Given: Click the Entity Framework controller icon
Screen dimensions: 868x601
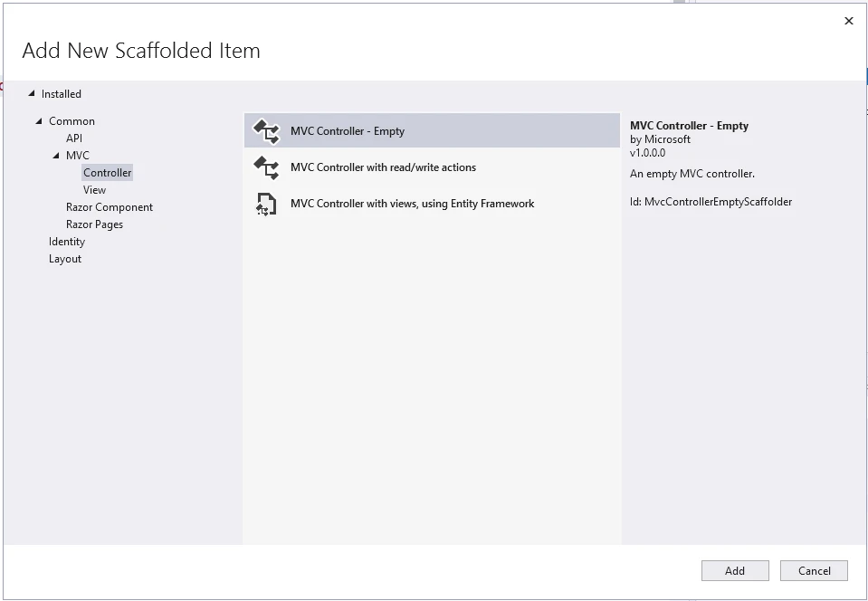Looking at the screenshot, I should point(266,204).
